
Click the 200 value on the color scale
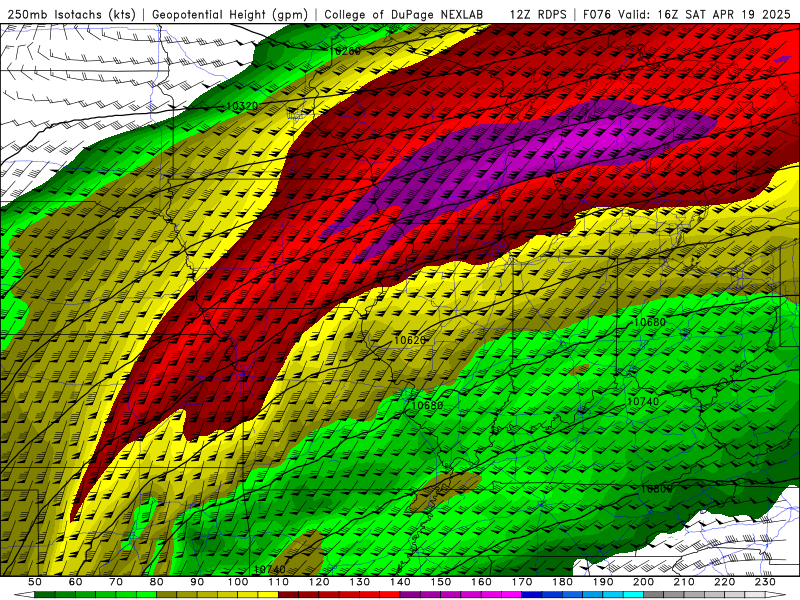point(643,582)
